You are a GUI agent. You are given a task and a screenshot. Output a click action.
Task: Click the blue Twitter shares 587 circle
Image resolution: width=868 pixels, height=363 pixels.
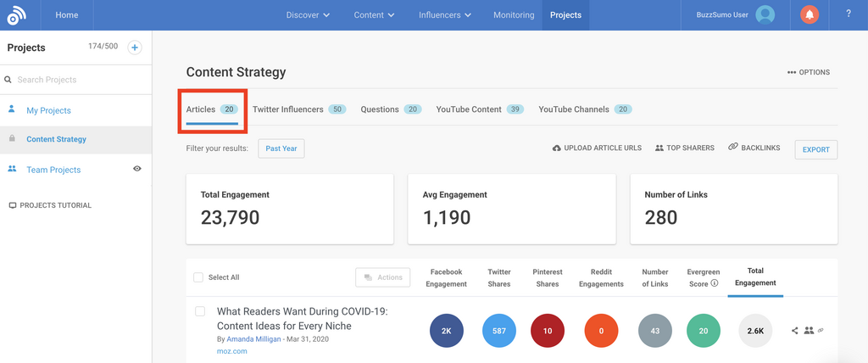coord(499,331)
